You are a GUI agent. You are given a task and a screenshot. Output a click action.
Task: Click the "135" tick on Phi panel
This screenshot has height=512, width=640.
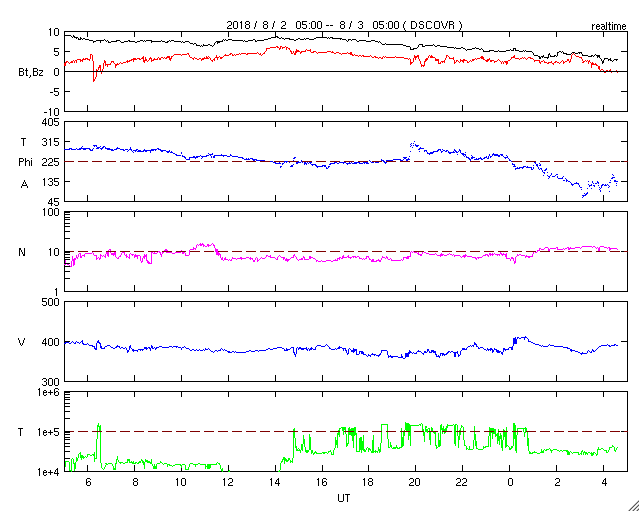(51, 182)
